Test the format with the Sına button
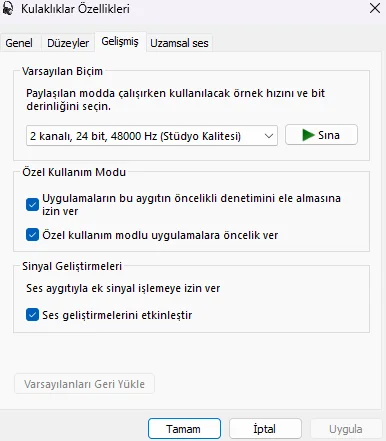Screen dimensions: 386x441 pyautogui.click(x=321, y=135)
